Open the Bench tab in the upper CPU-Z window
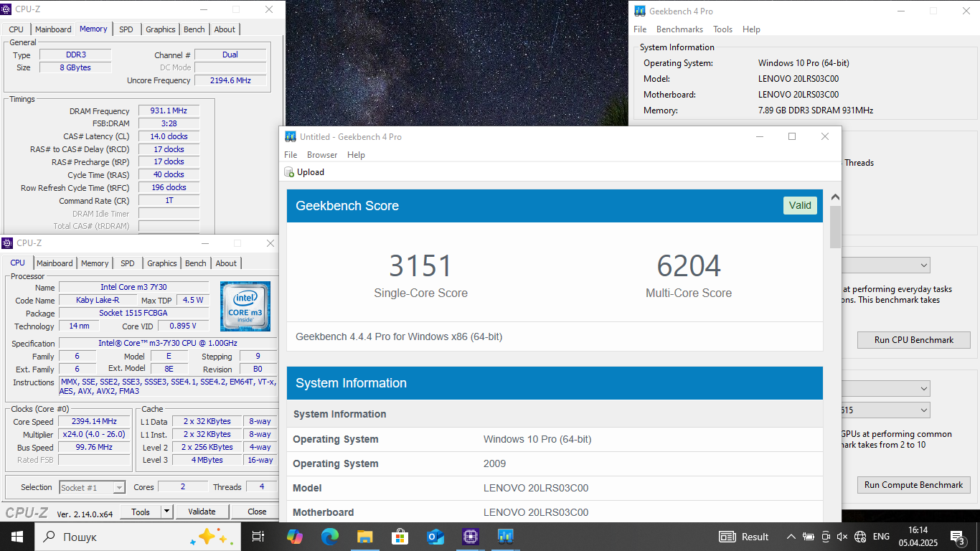This screenshot has height=551, width=980. click(194, 29)
